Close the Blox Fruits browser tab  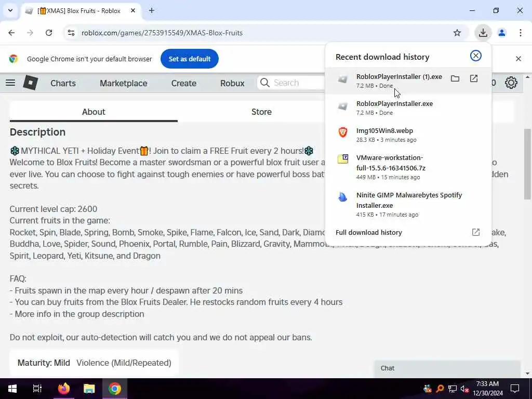[133, 10]
